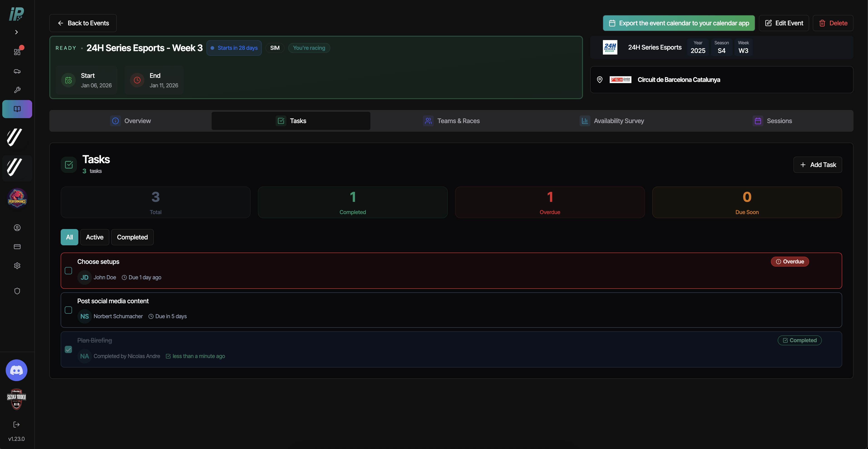868x449 pixels.
Task: Uncheck the Plan Birefing task
Action: tap(68, 350)
